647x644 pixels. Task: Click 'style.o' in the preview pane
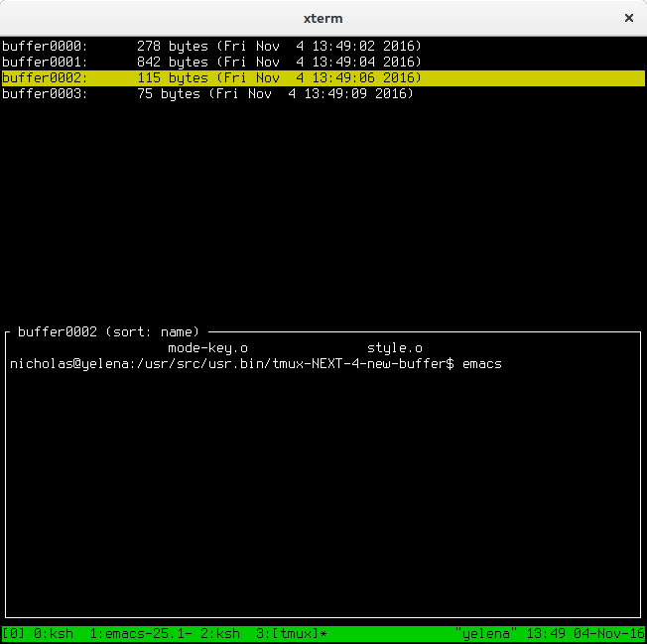[x=395, y=348]
